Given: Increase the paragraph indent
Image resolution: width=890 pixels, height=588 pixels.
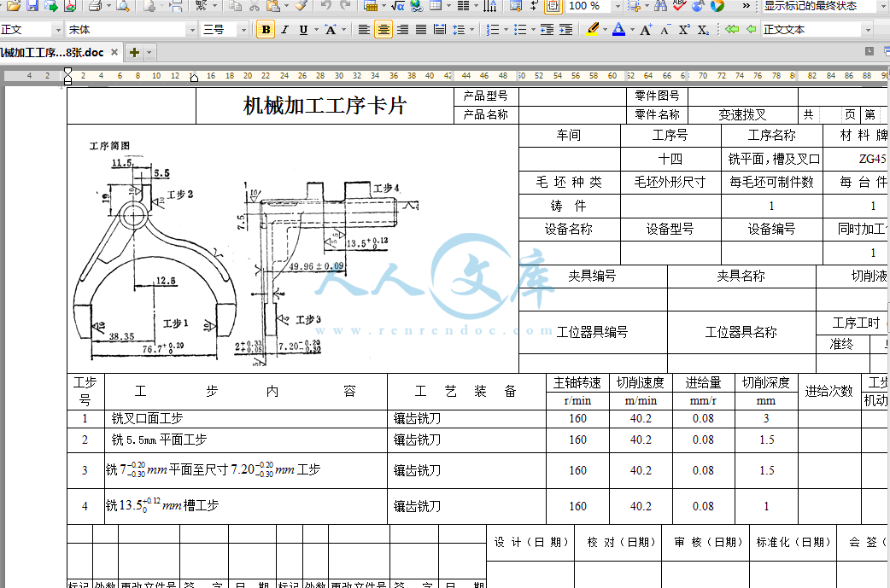Looking at the screenshot, I should pyautogui.click(x=566, y=30).
